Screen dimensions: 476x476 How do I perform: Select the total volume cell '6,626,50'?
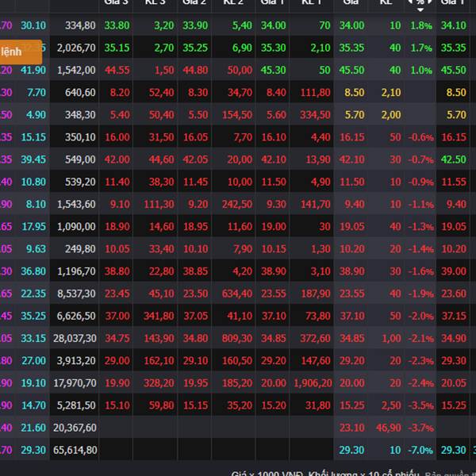point(76,316)
